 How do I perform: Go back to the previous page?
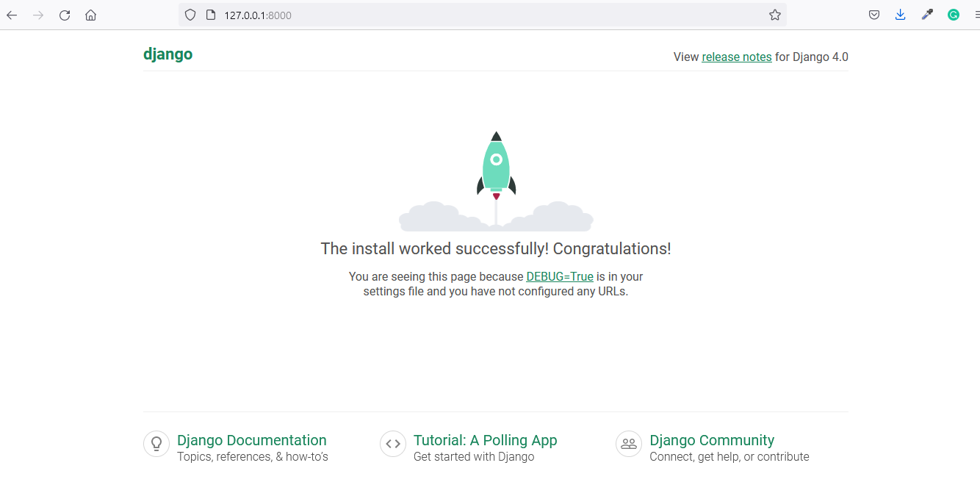(12, 15)
